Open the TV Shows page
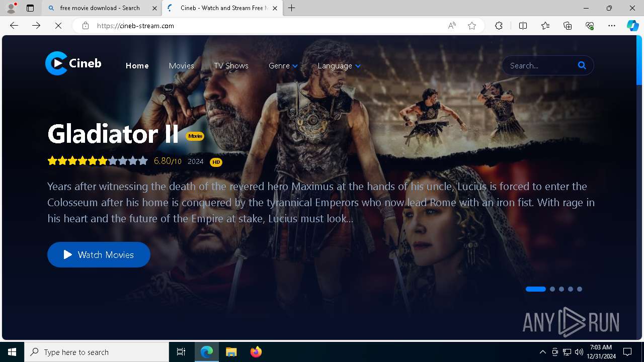 (x=231, y=66)
